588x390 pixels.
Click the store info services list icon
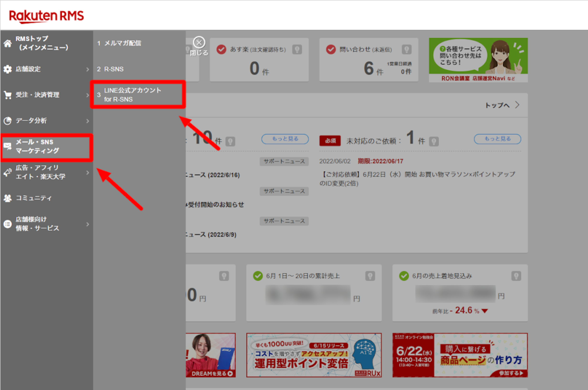tap(8, 224)
